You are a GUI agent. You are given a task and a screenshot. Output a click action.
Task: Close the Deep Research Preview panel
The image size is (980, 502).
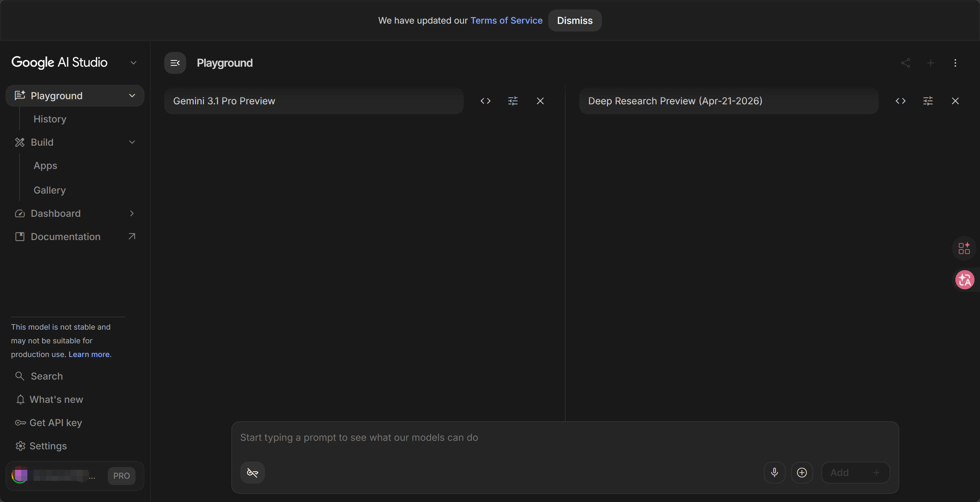[955, 101]
